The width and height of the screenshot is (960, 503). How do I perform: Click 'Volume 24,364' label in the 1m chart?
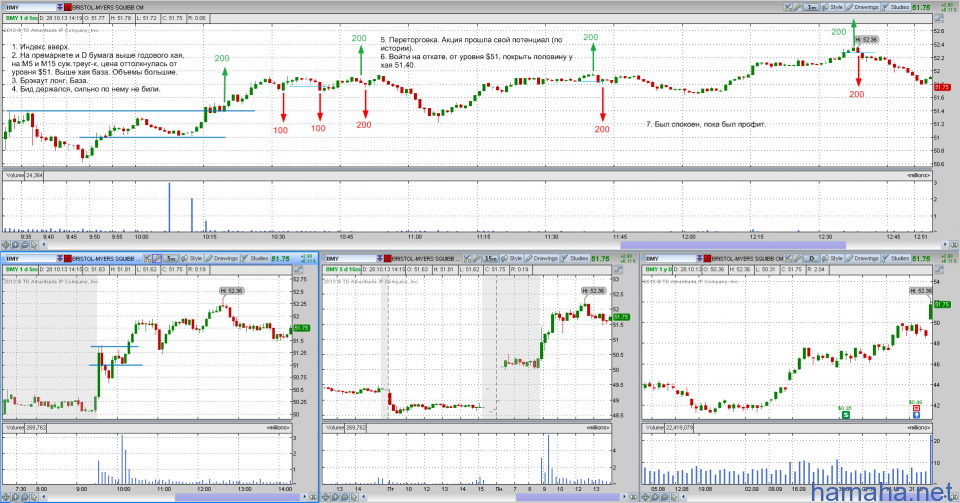[24, 175]
